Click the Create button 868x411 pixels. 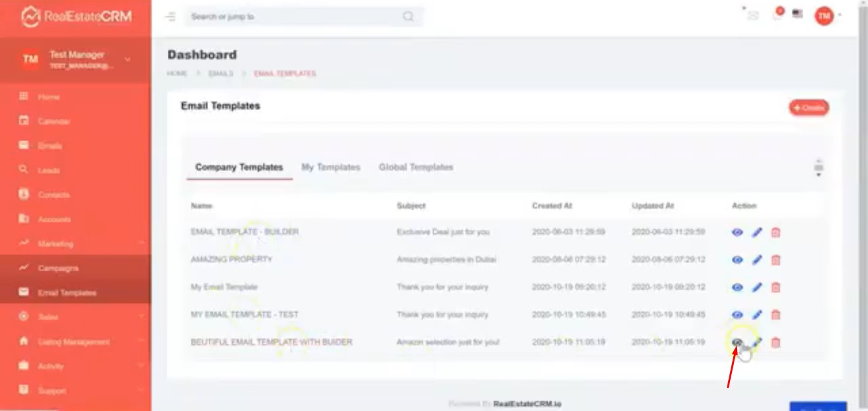(x=809, y=108)
